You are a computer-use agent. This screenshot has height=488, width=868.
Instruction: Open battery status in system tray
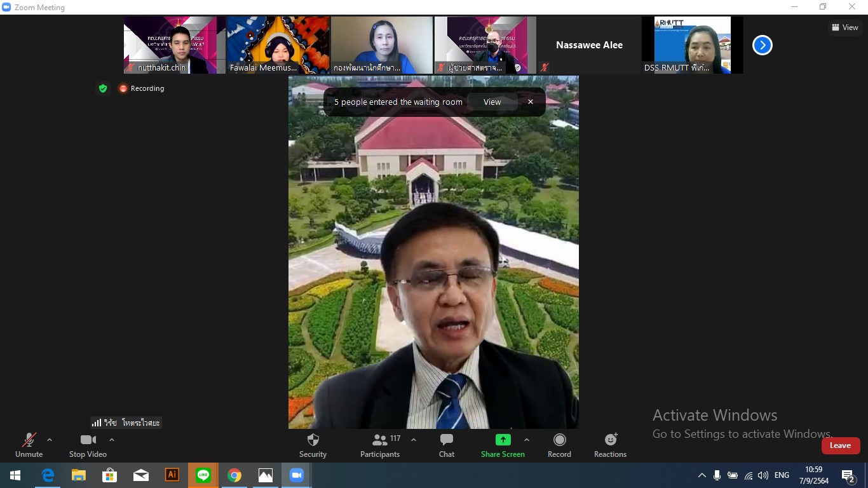click(x=733, y=475)
